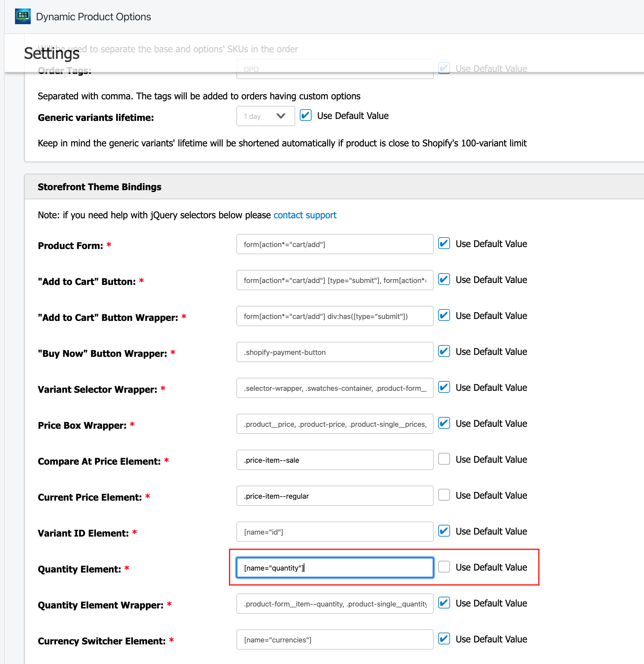
Task: Click the Dynamic Product Options app icon
Action: [x=23, y=16]
